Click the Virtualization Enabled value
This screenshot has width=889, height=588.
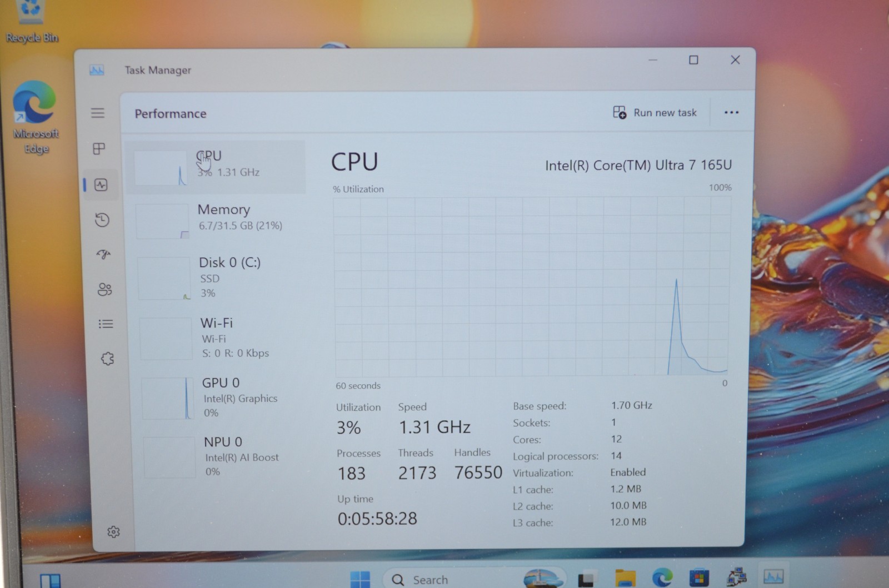(628, 472)
